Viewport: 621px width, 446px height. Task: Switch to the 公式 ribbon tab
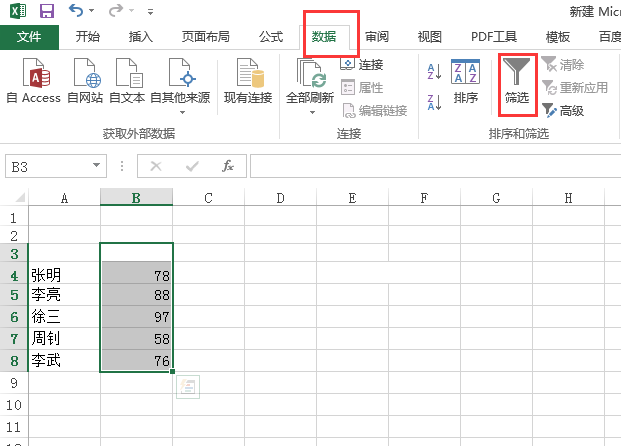point(271,37)
